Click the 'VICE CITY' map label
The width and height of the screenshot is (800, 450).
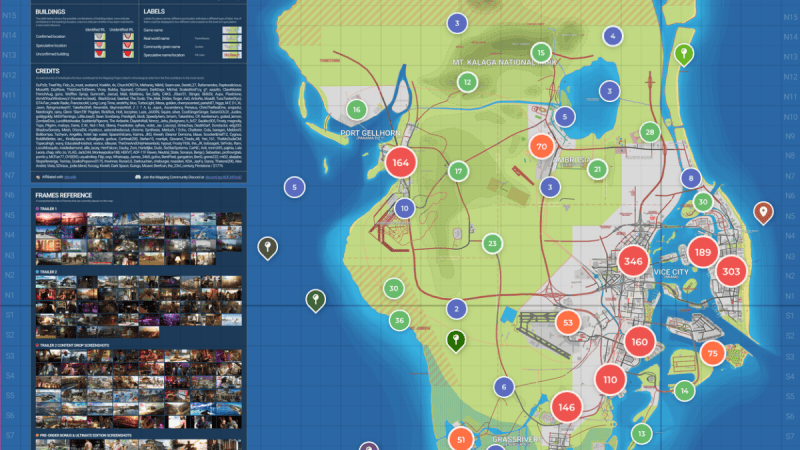click(x=671, y=272)
